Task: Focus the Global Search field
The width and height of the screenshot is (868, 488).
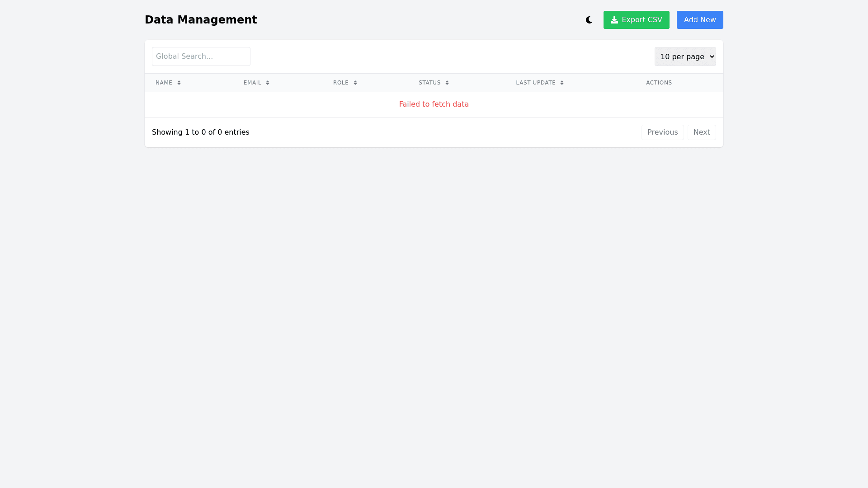Action: coord(201,56)
